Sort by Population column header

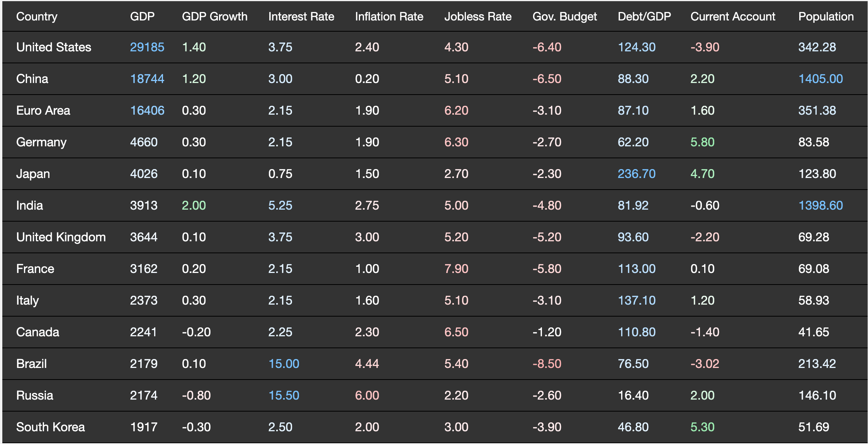826,16
